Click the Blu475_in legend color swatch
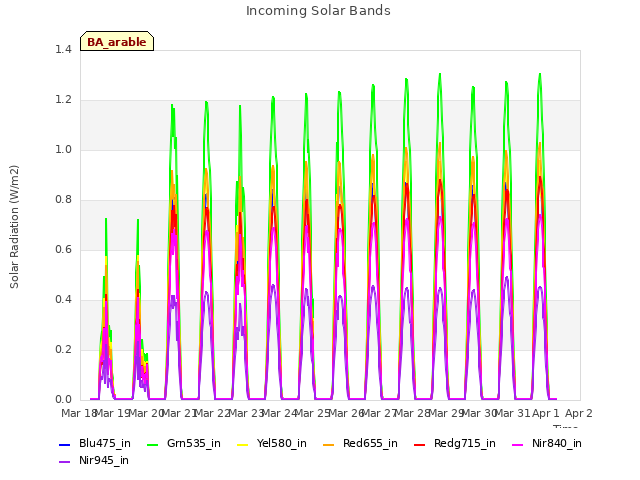The height and width of the screenshot is (480, 640). click(65, 444)
